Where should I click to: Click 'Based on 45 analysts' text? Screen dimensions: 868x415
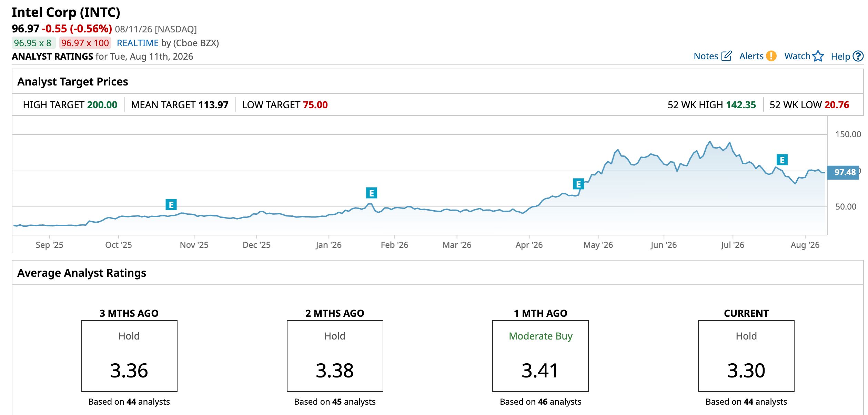(335, 402)
